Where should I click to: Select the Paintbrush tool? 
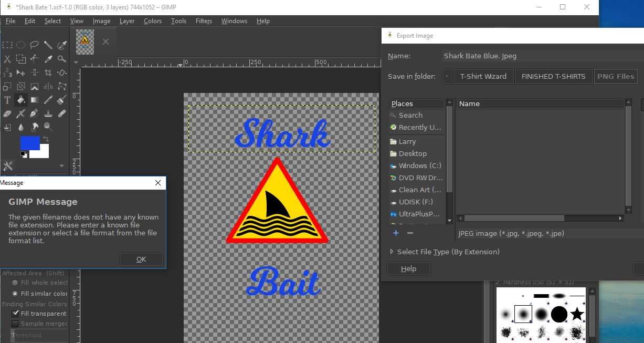click(x=62, y=100)
